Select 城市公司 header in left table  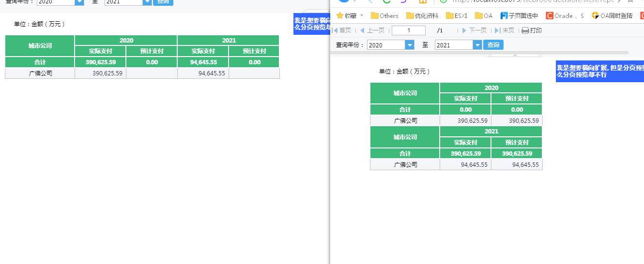(x=40, y=46)
